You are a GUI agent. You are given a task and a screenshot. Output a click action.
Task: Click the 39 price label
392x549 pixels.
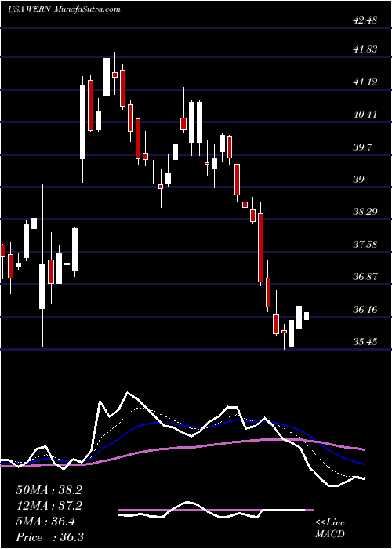click(x=359, y=180)
